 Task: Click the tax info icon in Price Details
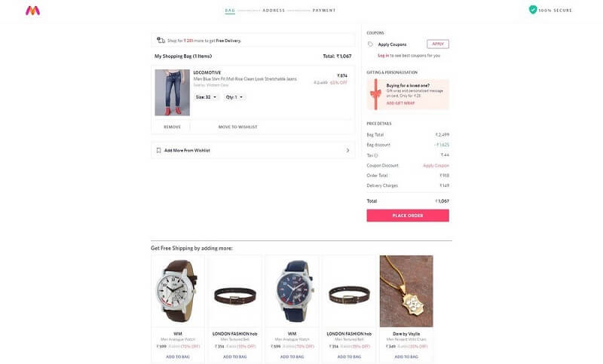point(375,155)
